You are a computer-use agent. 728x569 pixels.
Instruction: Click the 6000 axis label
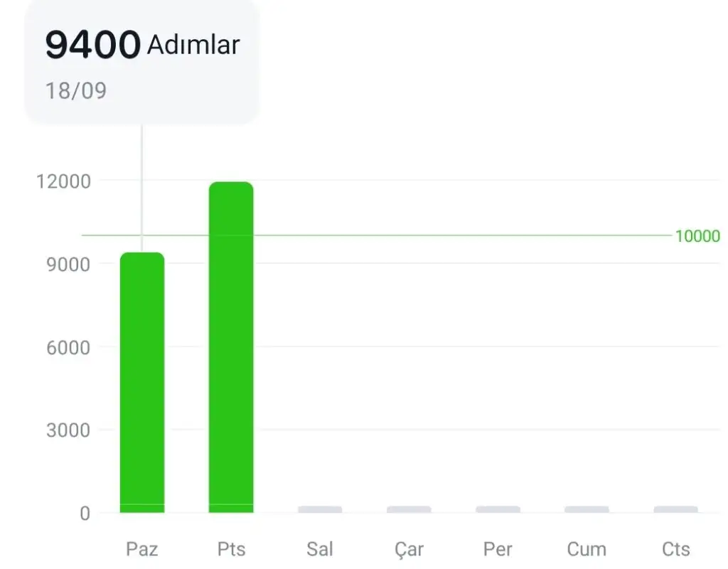click(69, 347)
